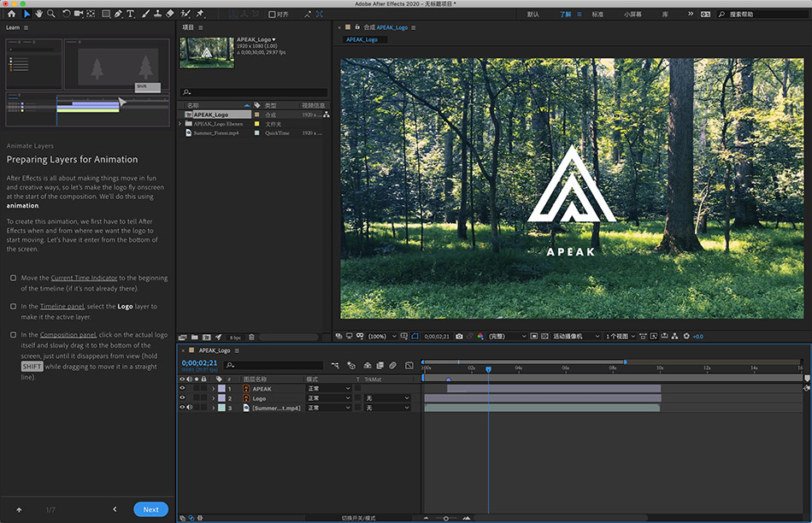
Task: Open the 完整 resolution dropdown
Action: pos(507,337)
